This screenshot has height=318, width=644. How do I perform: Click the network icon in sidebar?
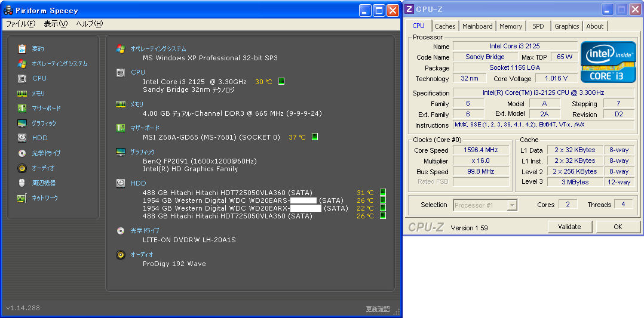[x=22, y=197]
